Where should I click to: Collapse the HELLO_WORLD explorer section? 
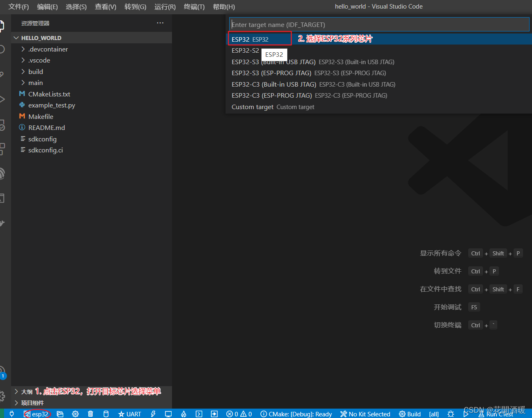point(92,38)
